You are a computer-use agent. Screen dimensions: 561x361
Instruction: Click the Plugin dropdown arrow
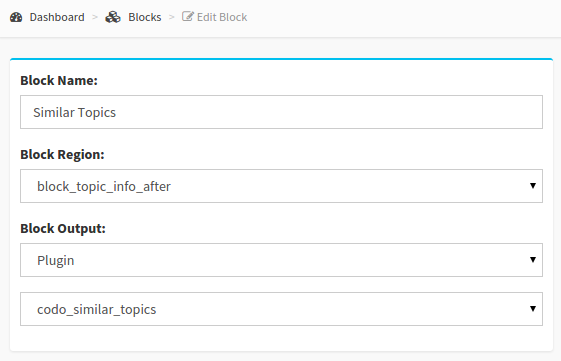[x=533, y=260]
